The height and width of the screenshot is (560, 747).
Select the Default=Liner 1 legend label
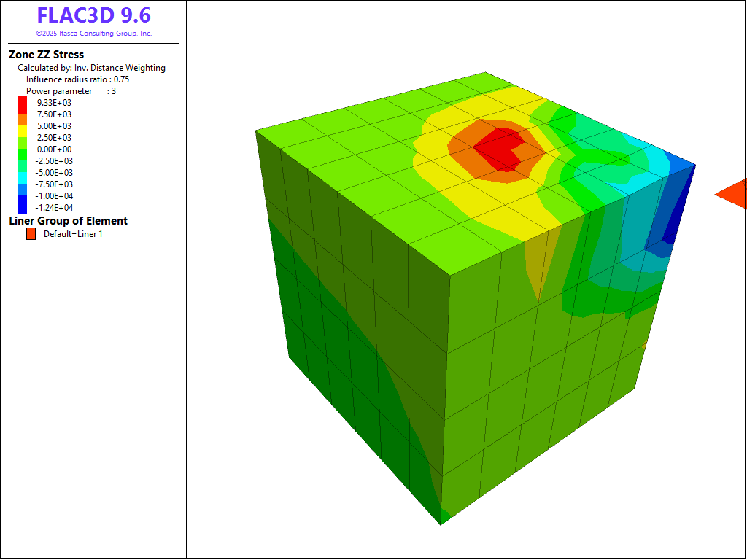pos(73,234)
